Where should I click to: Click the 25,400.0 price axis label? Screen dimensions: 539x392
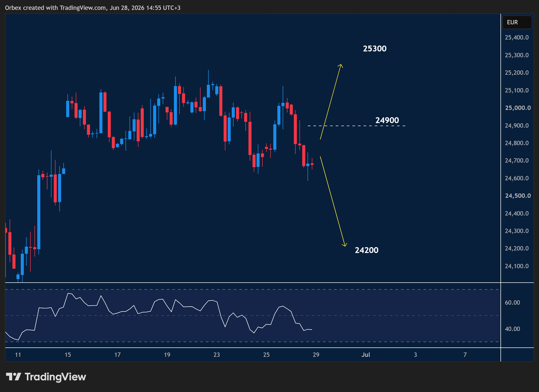click(x=517, y=37)
